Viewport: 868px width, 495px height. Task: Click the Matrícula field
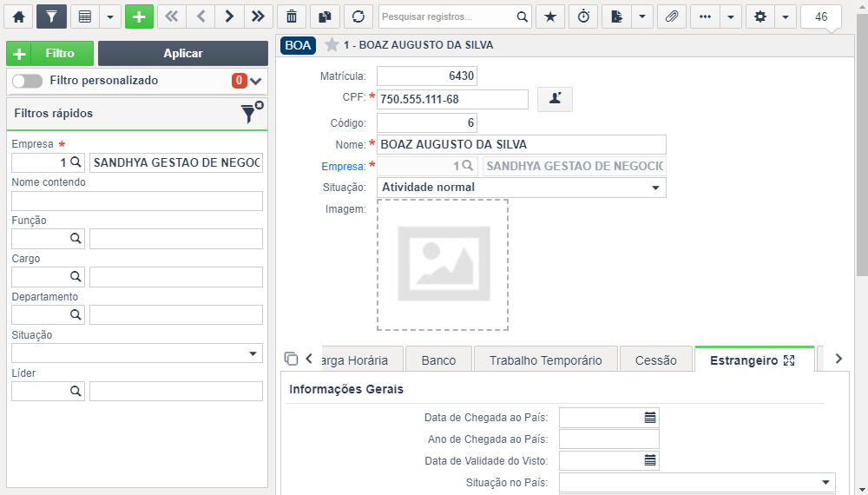[x=427, y=76]
